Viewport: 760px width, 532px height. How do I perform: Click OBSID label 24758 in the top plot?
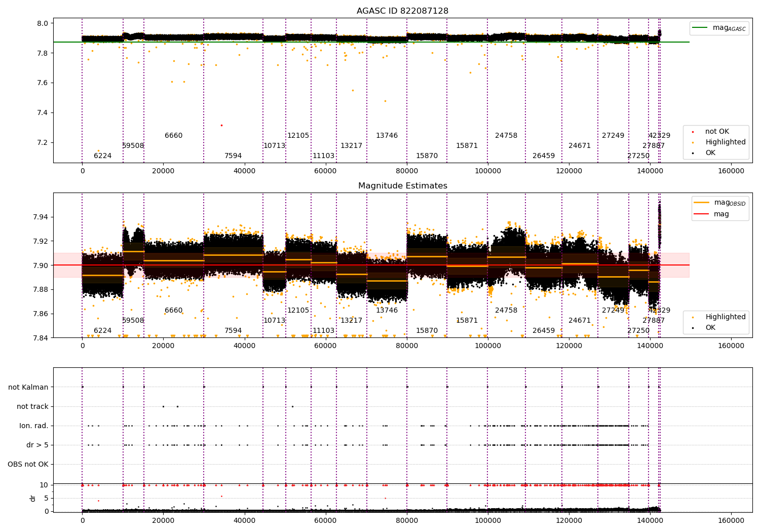506,136
